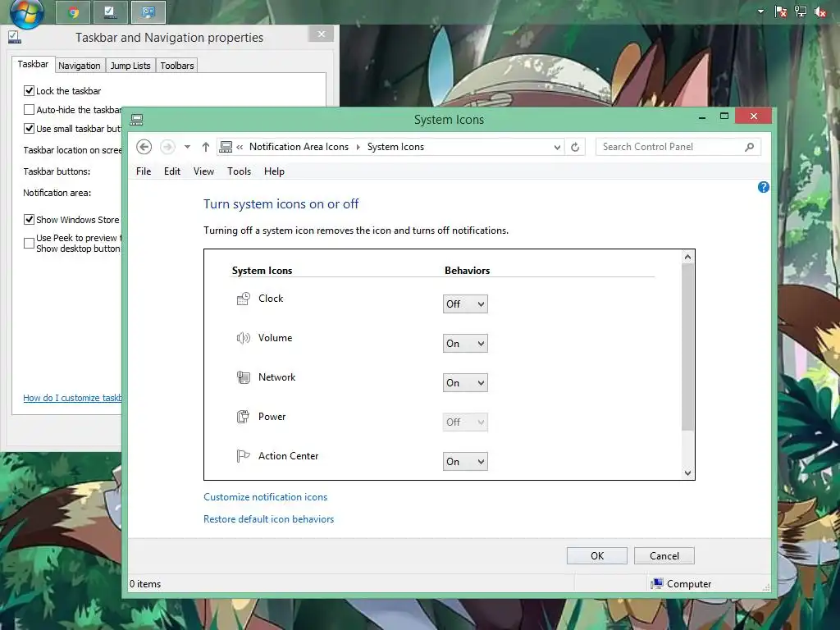Click the OK button

[x=597, y=556]
